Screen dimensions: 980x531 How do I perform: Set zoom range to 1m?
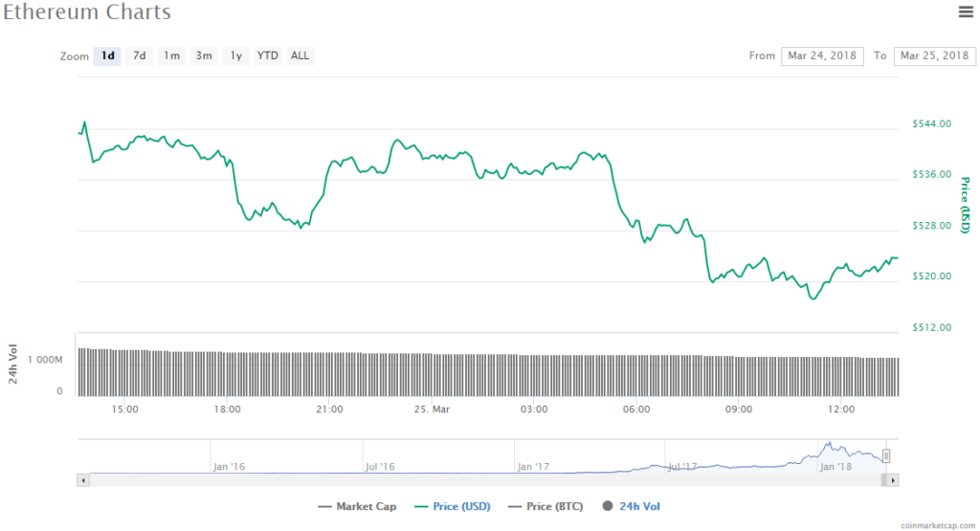171,55
